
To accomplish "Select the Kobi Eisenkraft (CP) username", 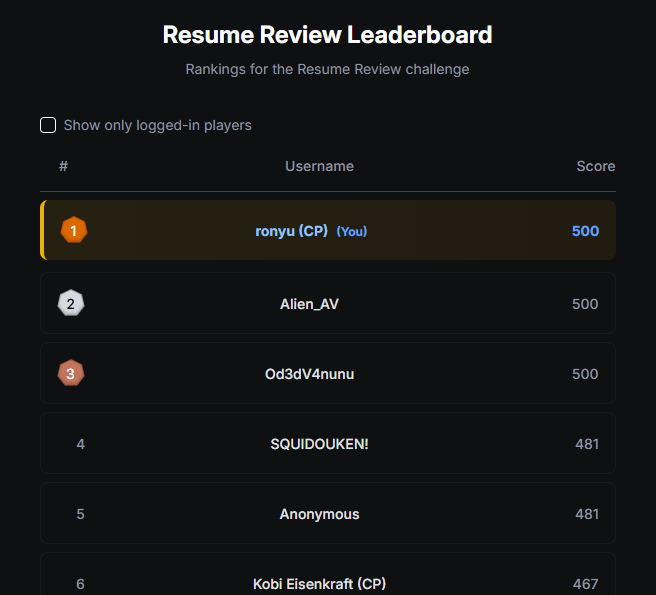I will tap(319, 584).
